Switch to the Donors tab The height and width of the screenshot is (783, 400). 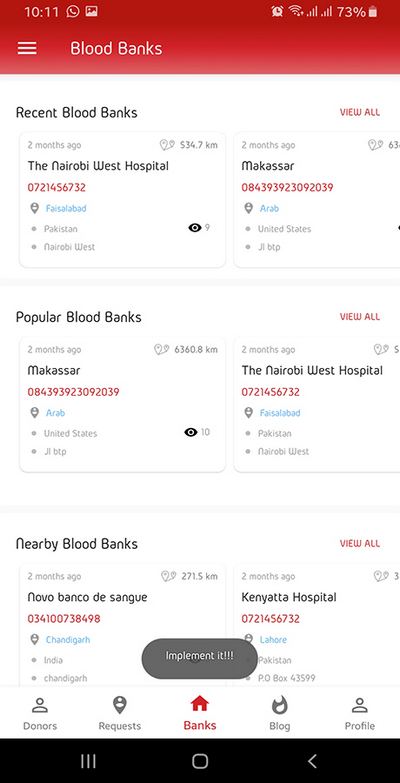pos(40,713)
